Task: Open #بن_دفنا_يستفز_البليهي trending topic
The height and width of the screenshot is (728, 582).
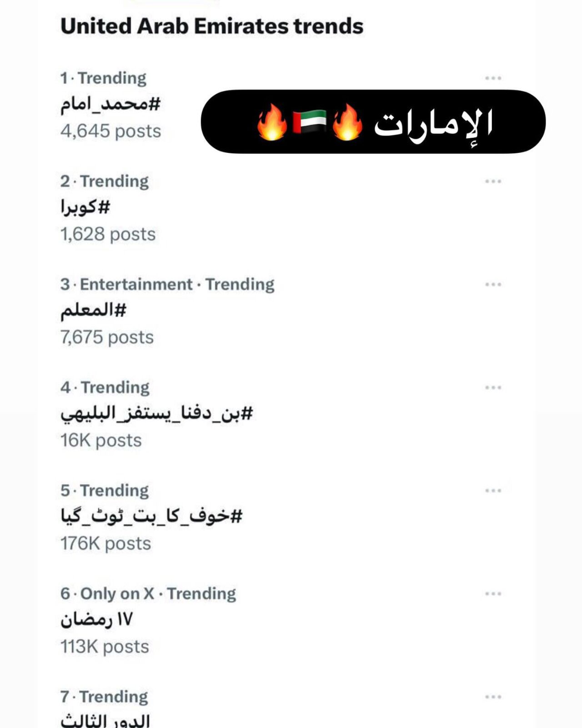Action: click(156, 414)
